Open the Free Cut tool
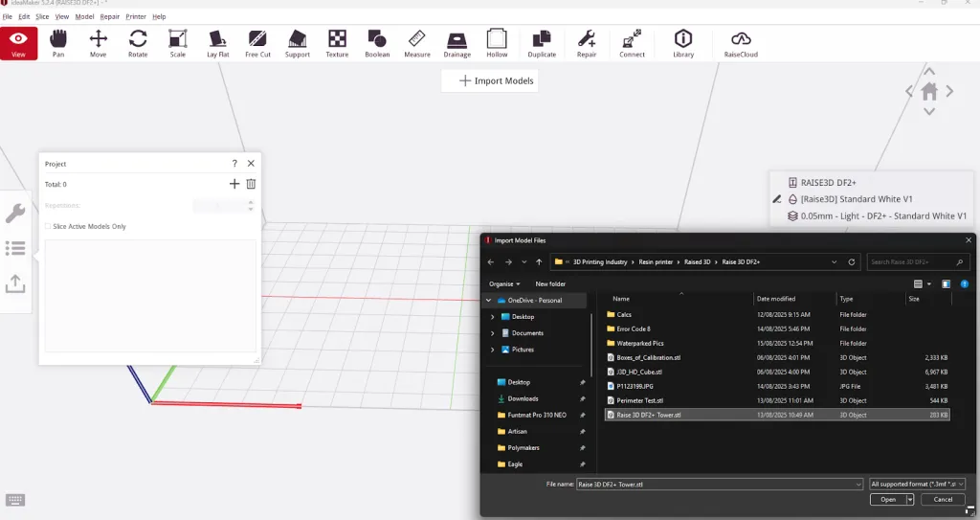 (x=257, y=43)
